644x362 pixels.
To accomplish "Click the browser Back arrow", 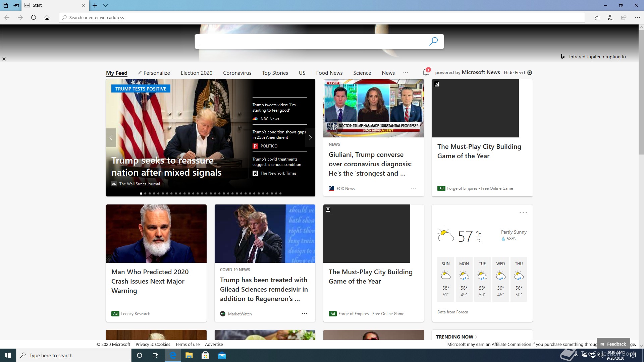I will (7, 17).
